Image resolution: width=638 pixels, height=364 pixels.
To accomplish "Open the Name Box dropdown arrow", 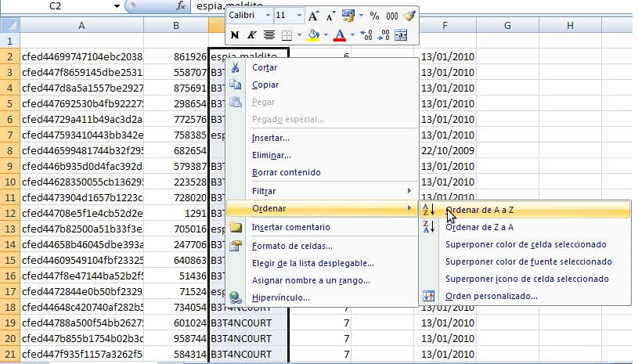I will click(117, 6).
